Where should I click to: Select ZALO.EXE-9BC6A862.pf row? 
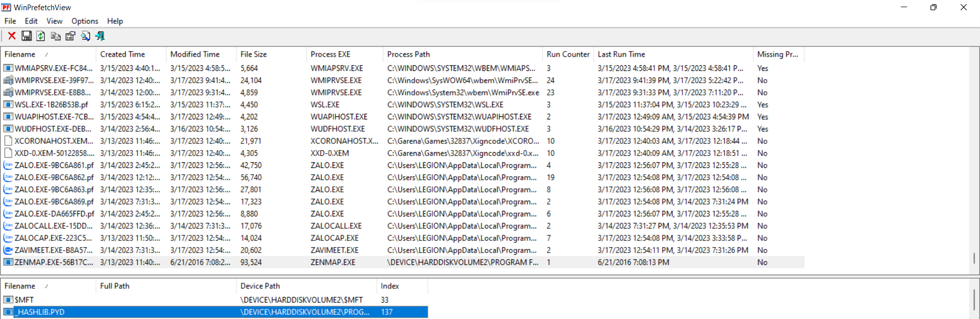pos(54,178)
